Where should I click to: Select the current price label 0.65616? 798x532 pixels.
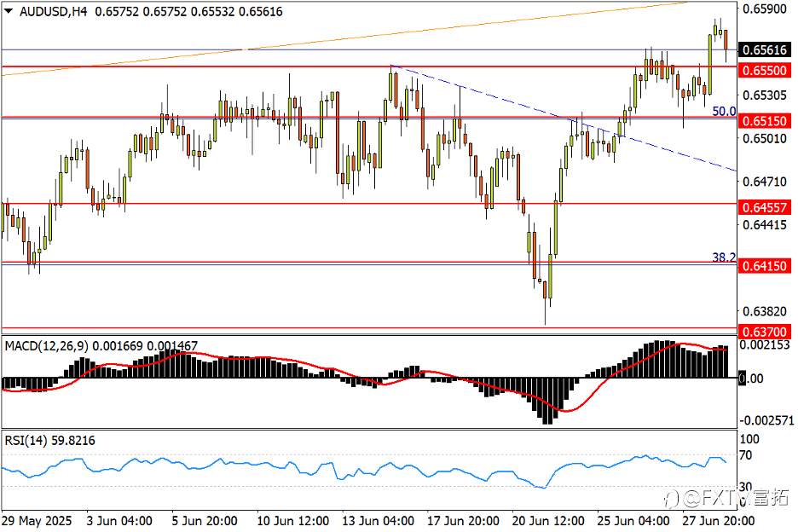765,50
